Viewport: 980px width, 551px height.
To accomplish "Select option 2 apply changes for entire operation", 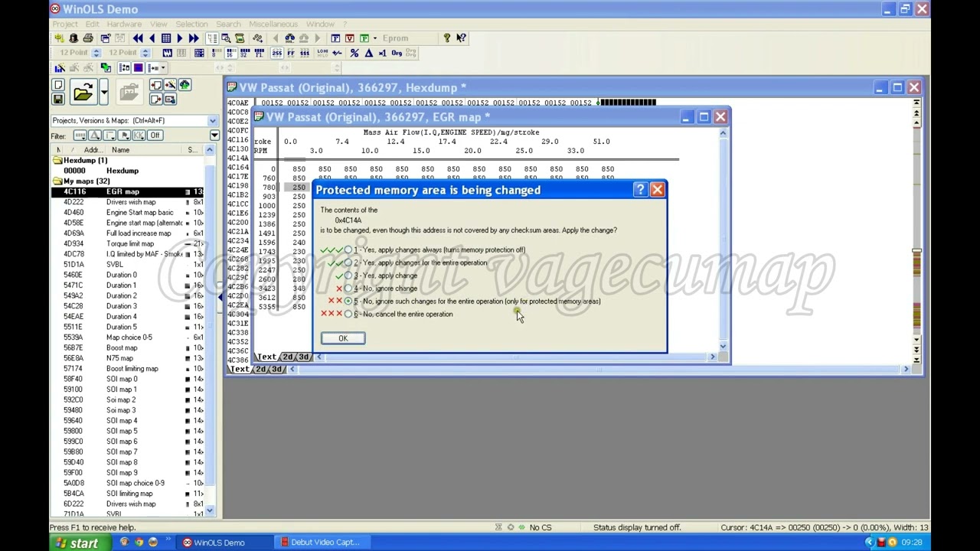I will click(348, 262).
